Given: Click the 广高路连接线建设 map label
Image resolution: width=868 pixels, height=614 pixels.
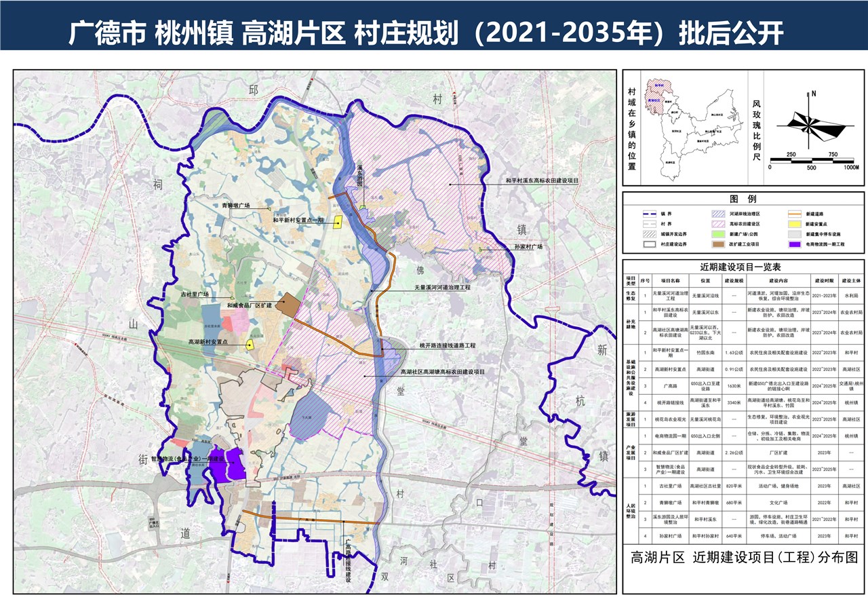Looking at the screenshot, I should (349, 560).
